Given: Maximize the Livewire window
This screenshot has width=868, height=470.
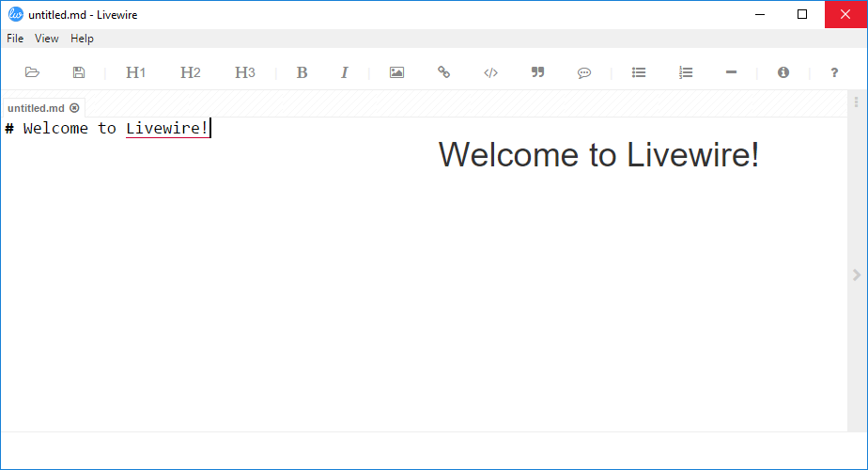Looking at the screenshot, I should pos(802,14).
